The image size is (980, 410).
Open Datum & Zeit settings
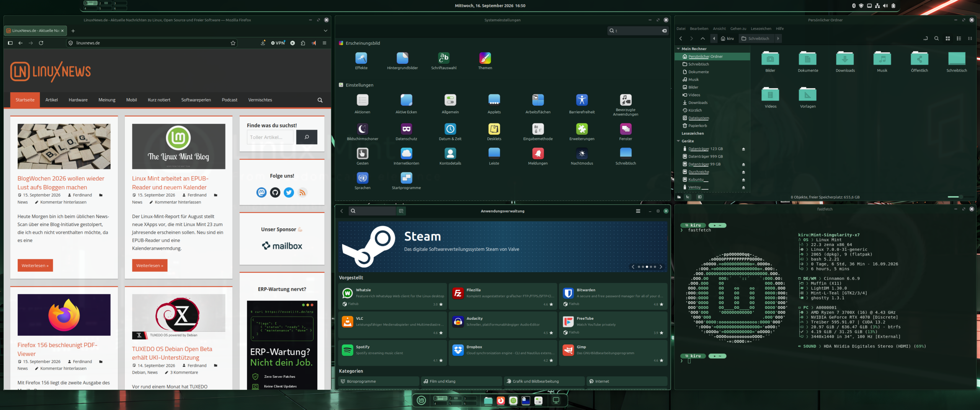tap(450, 132)
